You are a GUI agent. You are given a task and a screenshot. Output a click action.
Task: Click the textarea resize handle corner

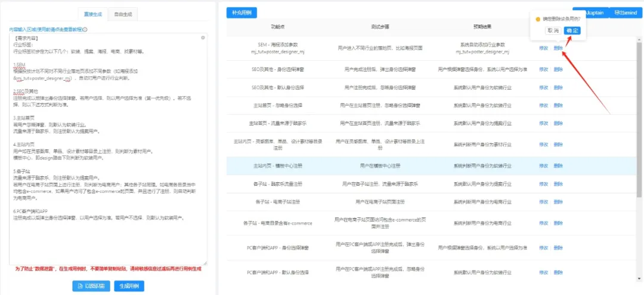(206, 263)
